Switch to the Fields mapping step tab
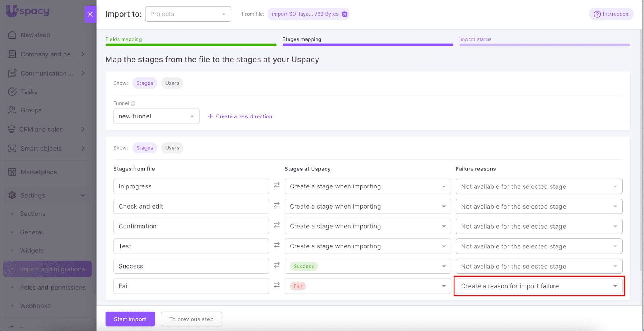644x331 pixels. tap(124, 39)
